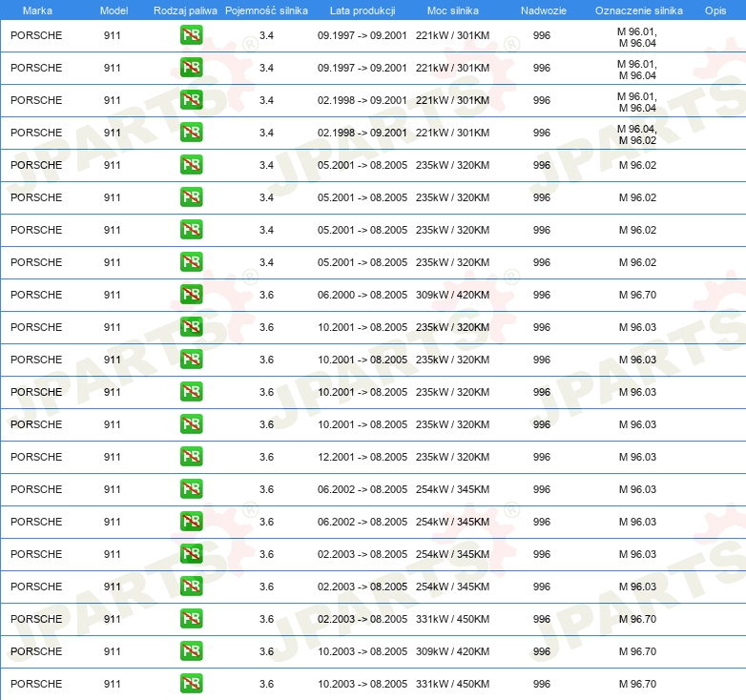Click the Marka column header

[x=37, y=10]
